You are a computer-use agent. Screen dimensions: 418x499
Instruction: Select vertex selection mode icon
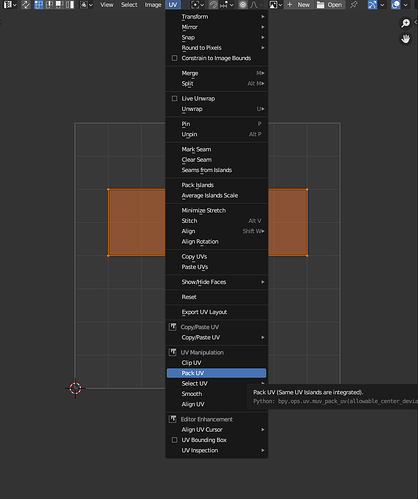39,5
